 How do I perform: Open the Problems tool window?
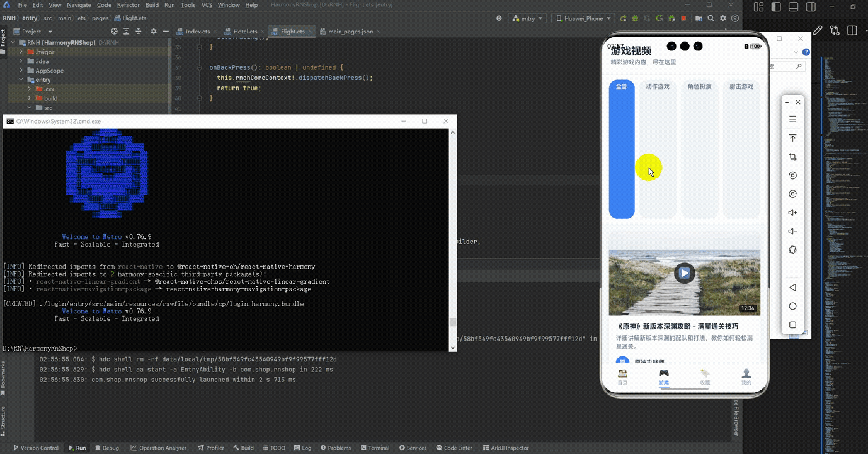pyautogui.click(x=335, y=448)
